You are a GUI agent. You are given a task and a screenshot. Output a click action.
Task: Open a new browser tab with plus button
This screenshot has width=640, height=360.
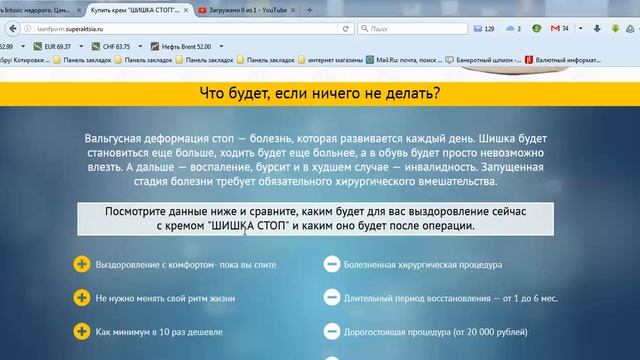[x=309, y=10]
